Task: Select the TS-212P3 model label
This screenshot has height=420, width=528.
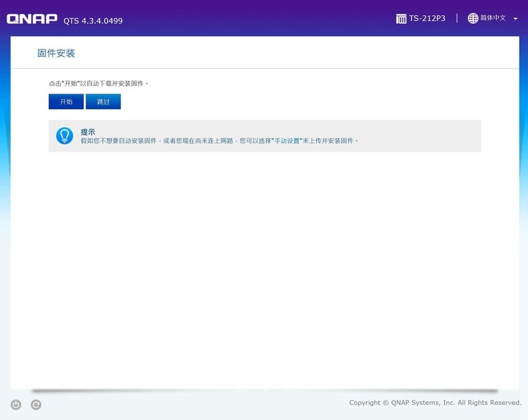Action: click(x=428, y=19)
